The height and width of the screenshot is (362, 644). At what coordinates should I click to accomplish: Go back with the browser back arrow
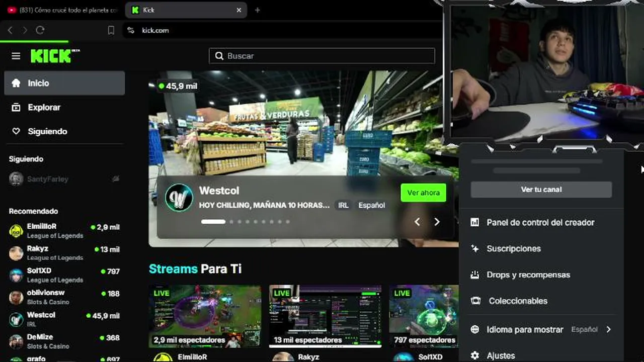10,30
